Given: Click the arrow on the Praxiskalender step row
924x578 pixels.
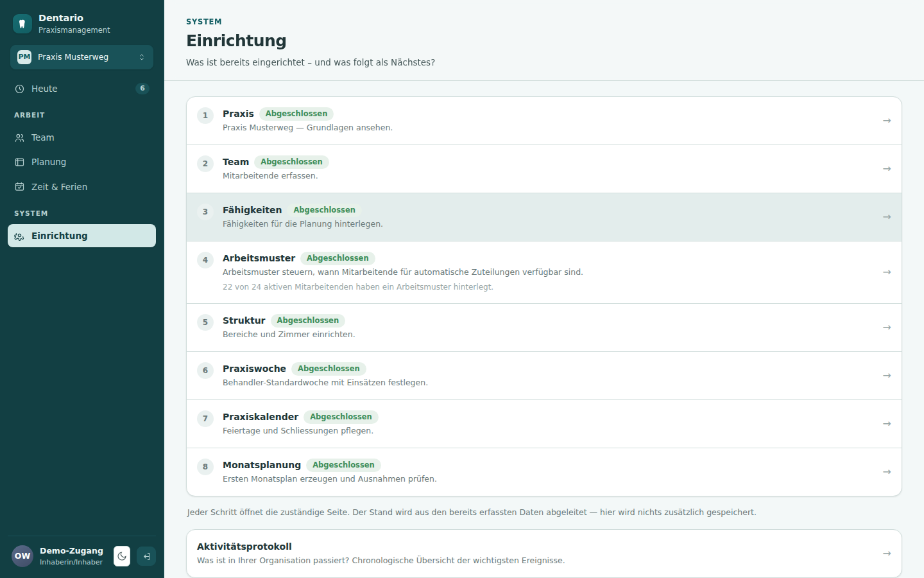Looking at the screenshot, I should pos(887,424).
